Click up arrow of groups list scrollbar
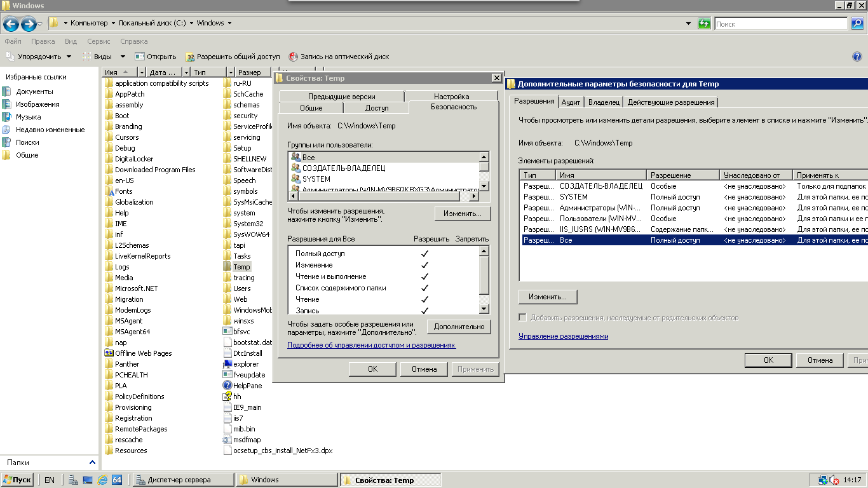The height and width of the screenshot is (488, 868). pos(484,157)
